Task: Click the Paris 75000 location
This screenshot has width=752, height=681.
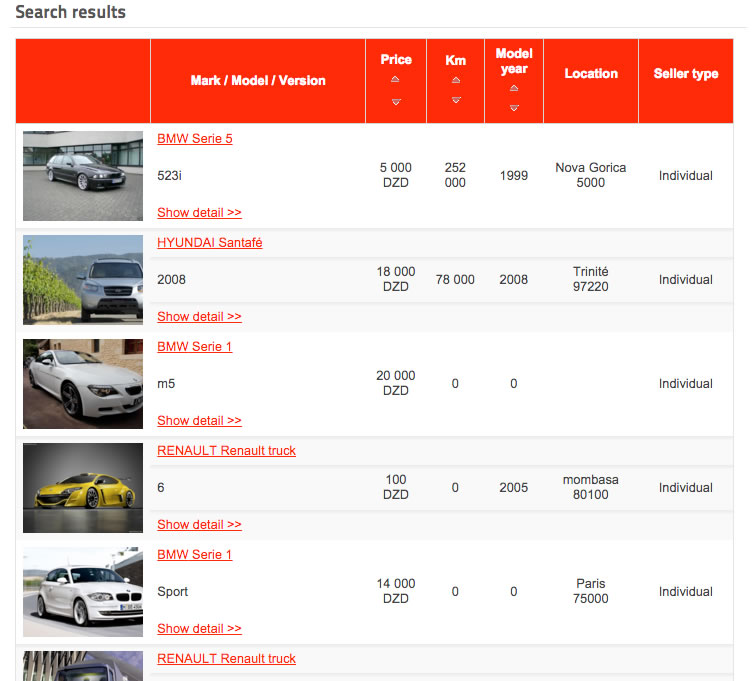Action: 591,591
